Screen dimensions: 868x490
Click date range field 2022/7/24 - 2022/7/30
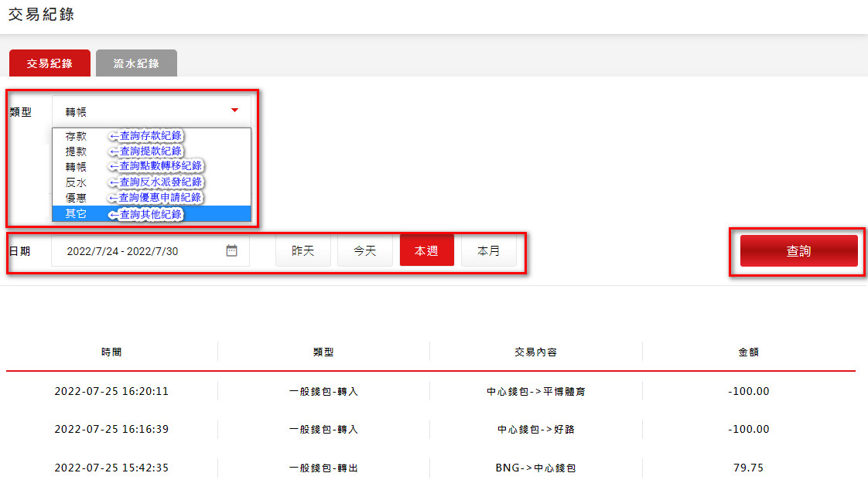pyautogui.click(x=151, y=250)
